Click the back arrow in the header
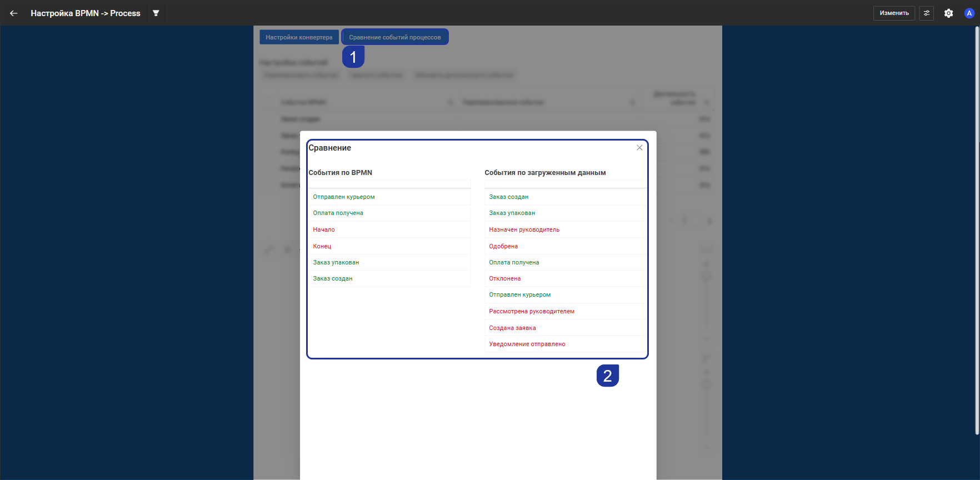This screenshot has height=480, width=980. coord(14,13)
